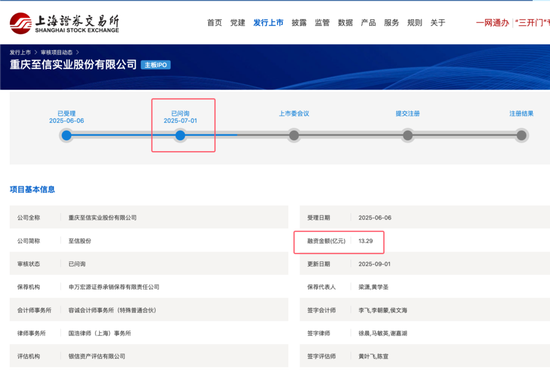Open the 关于 navigation item
This screenshot has height=370, width=550.
(x=438, y=23)
